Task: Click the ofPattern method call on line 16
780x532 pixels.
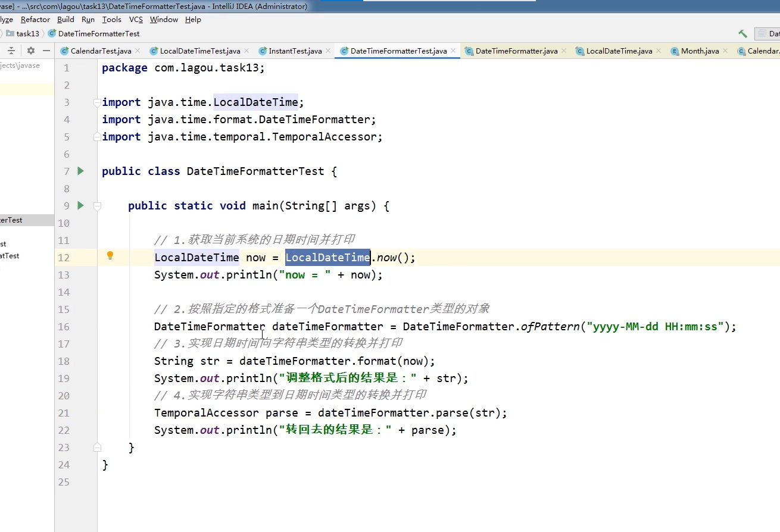Action: click(x=551, y=327)
